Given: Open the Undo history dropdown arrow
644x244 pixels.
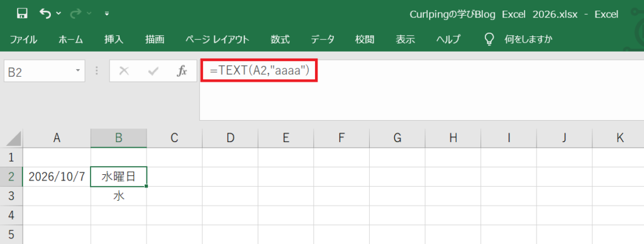Looking at the screenshot, I should point(58,14).
